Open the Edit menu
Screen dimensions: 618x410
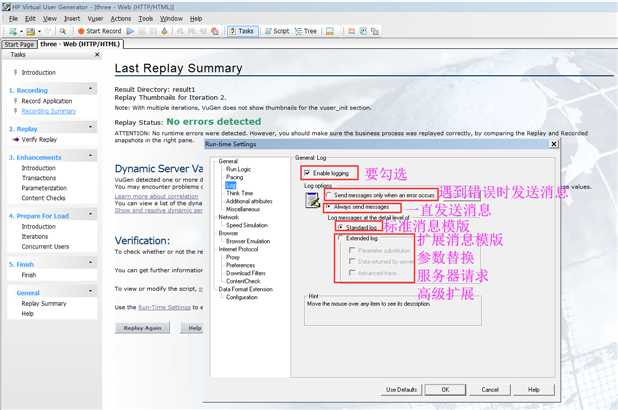(30, 19)
